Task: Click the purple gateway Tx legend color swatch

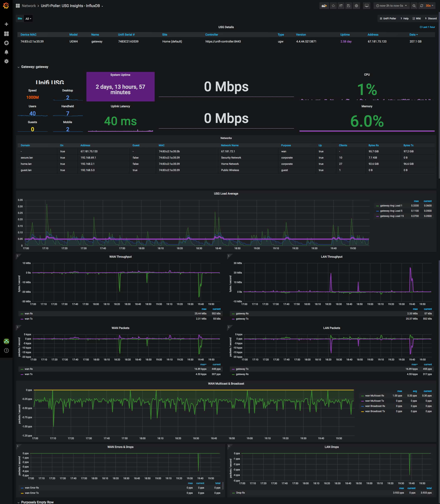Action: click(233, 319)
